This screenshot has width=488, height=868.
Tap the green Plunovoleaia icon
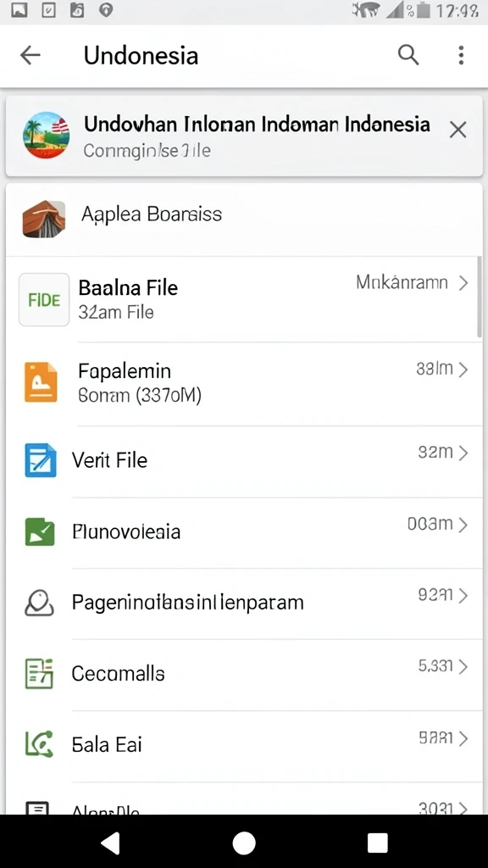point(40,531)
